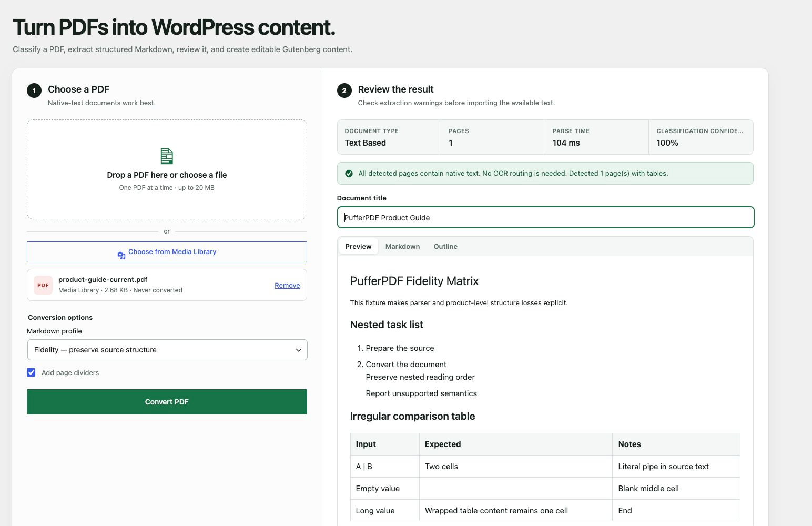Click the Nested task list heading
This screenshot has width=812, height=526.
tap(387, 325)
